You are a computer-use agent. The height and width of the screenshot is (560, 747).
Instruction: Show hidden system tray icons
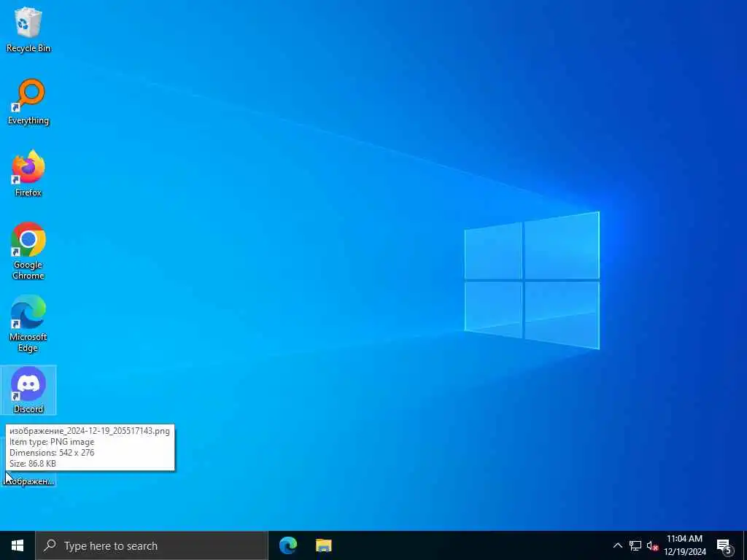pos(617,545)
